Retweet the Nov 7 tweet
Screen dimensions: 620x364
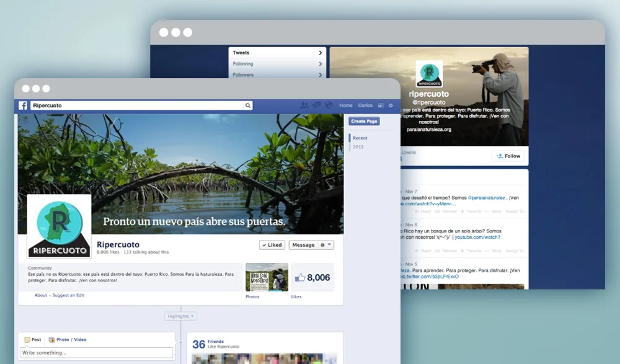446,211
